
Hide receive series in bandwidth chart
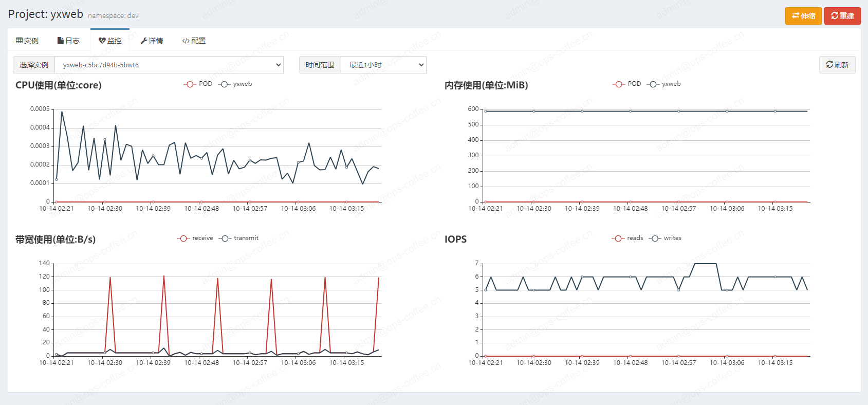tap(195, 238)
